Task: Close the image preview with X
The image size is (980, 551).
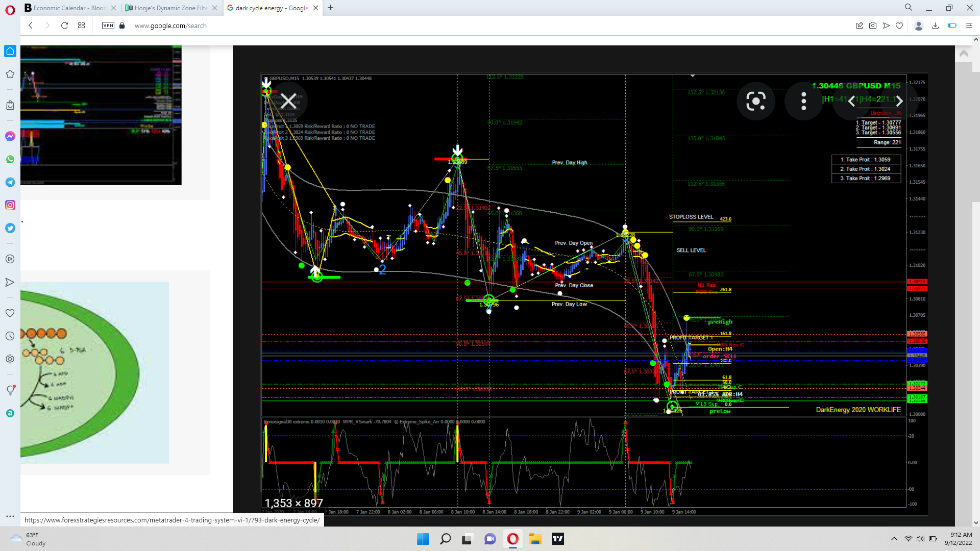Action: (288, 101)
